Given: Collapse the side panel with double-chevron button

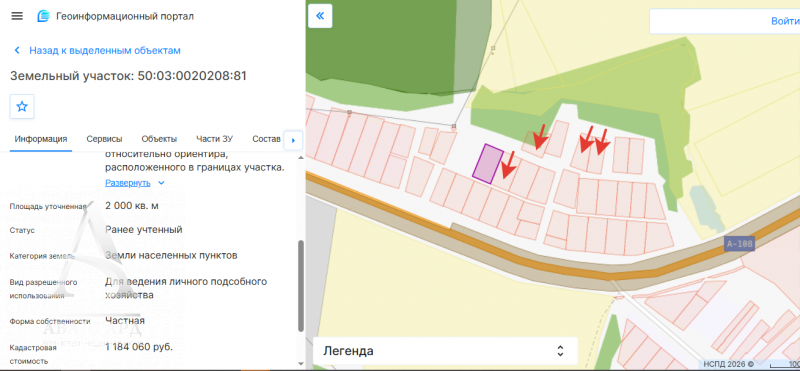Looking at the screenshot, I should pyautogui.click(x=320, y=16).
